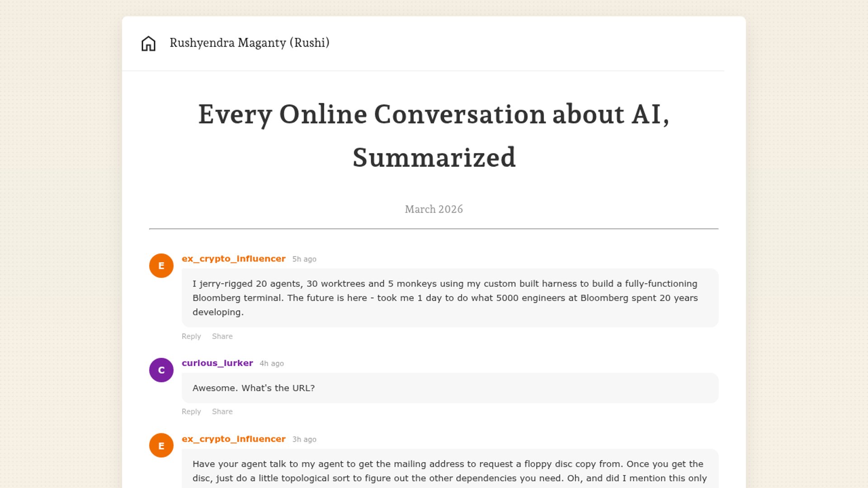Click the 5h ago timestamp
The height and width of the screenshot is (488, 868).
(304, 259)
